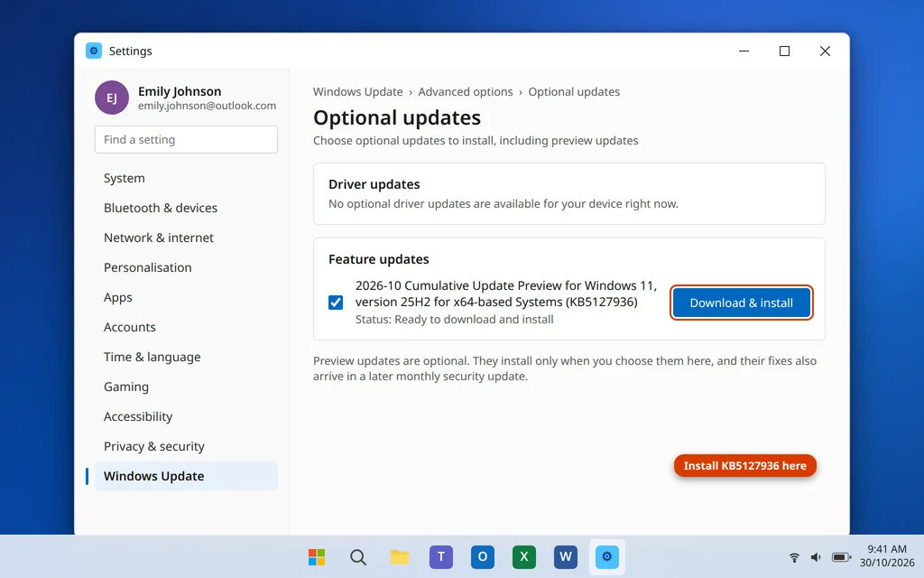Go to Gaming settings
This screenshot has height=578, width=924.
click(186, 387)
